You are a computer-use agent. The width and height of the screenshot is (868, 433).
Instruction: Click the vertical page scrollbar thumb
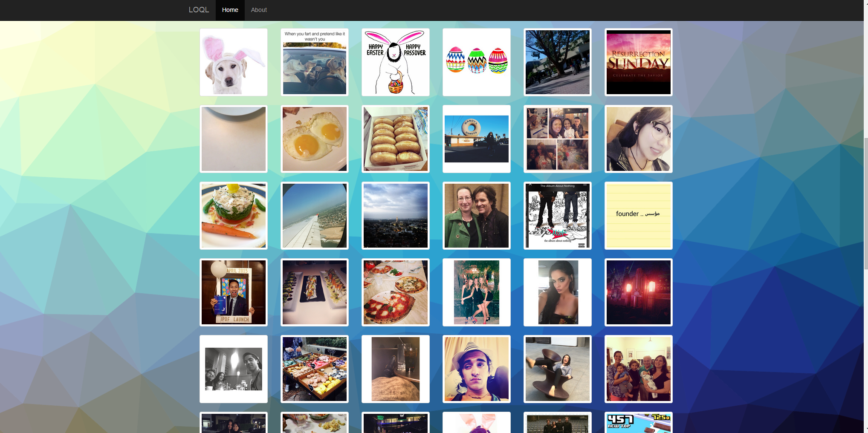(x=865, y=203)
